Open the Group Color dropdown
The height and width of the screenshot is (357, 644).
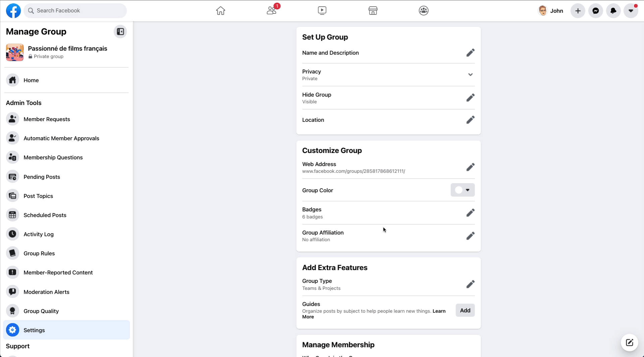point(463,190)
